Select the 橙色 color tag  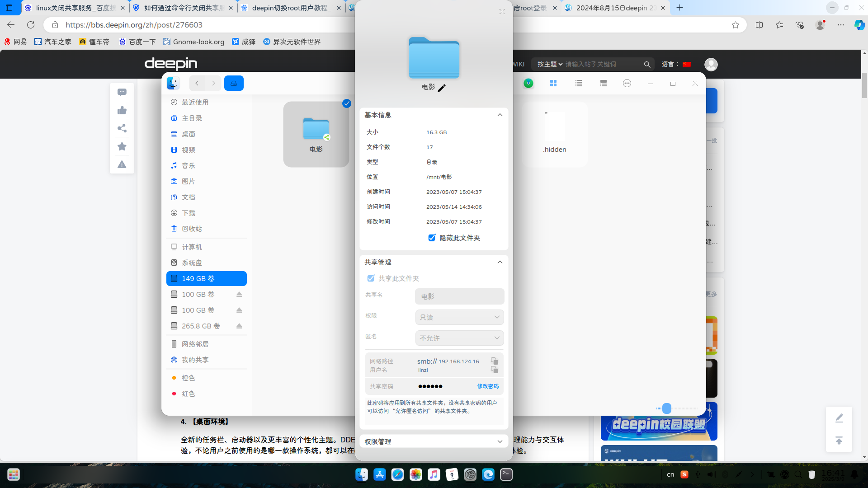[x=207, y=378]
